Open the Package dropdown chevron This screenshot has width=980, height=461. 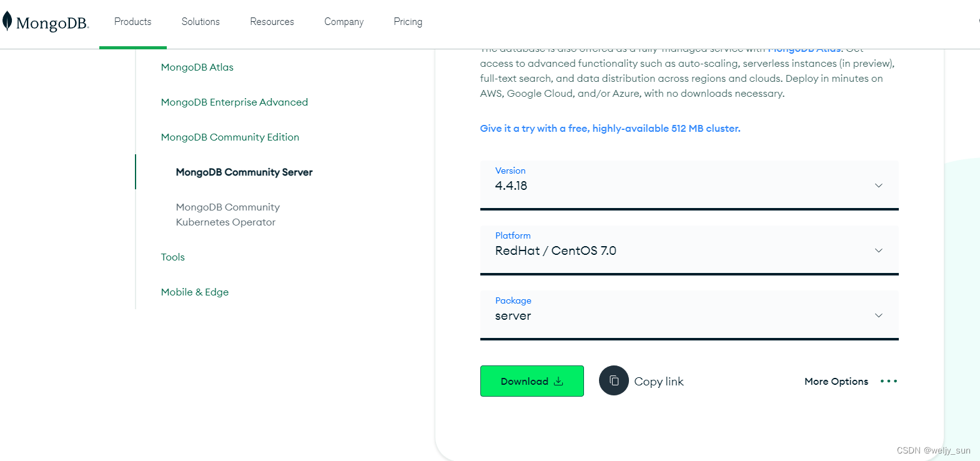[x=879, y=315]
